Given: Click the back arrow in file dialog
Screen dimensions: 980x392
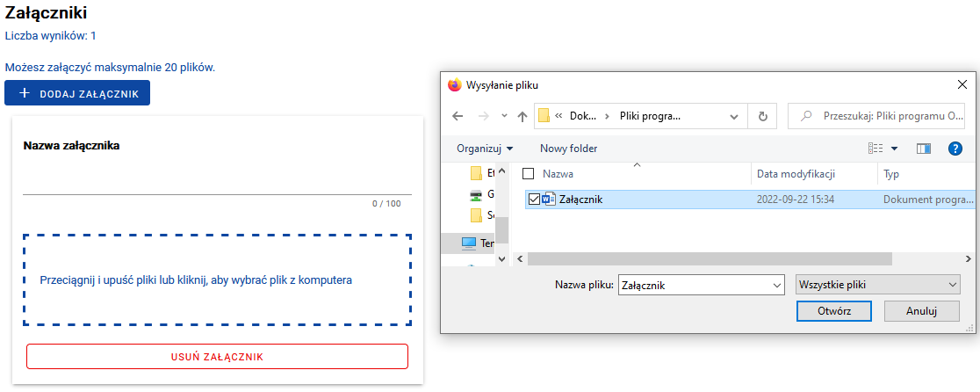Looking at the screenshot, I should coord(457,116).
